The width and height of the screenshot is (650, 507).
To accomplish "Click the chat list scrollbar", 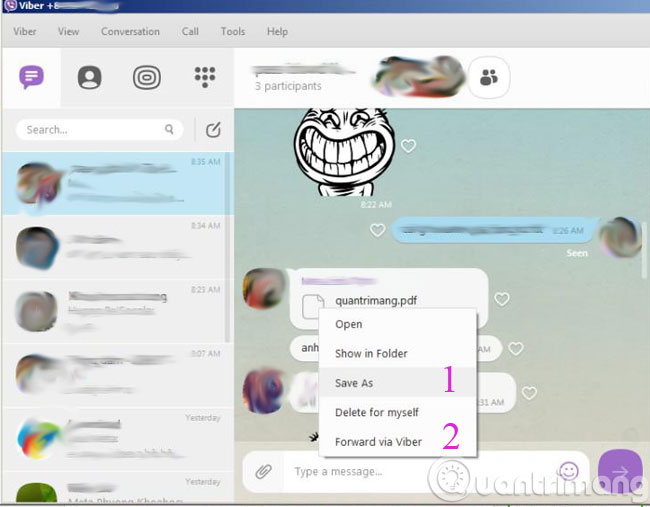I will [x=228, y=248].
